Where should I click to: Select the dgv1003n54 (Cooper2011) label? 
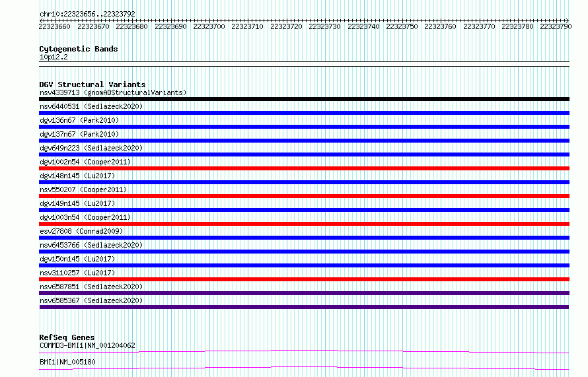coord(85,217)
